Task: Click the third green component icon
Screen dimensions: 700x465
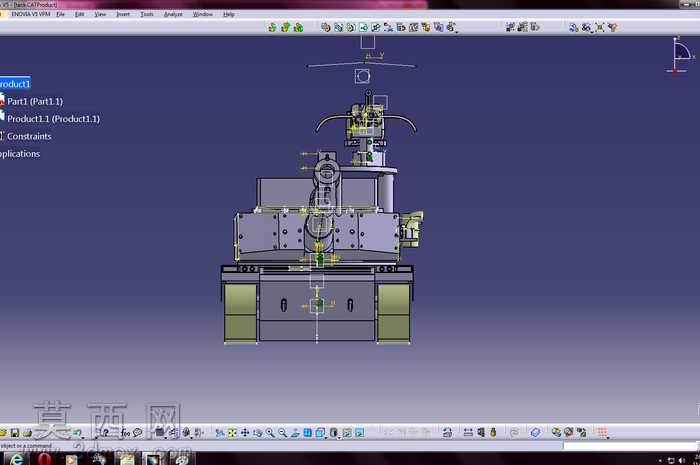Action: coord(298,28)
